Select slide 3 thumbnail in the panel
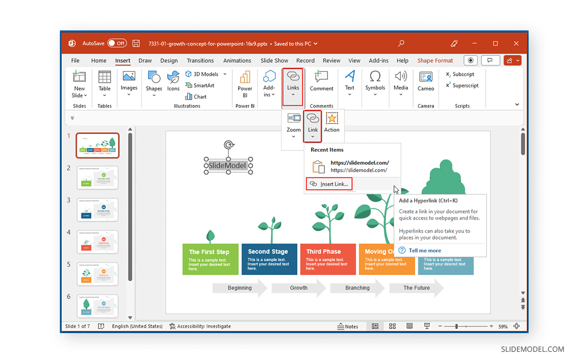 tap(98, 210)
